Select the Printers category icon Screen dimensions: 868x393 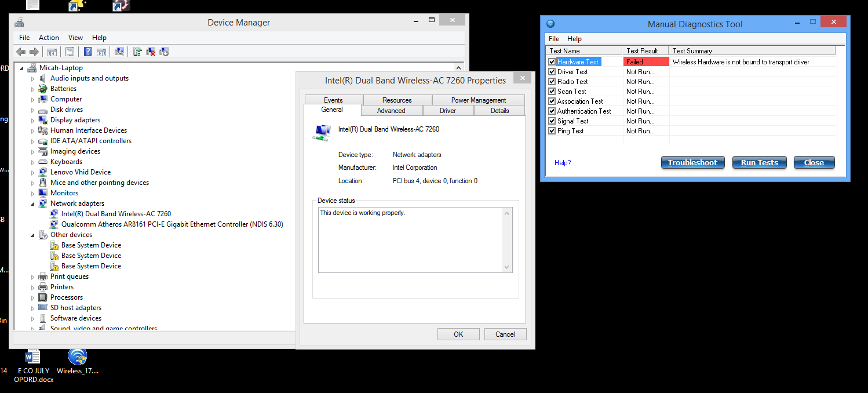point(43,287)
